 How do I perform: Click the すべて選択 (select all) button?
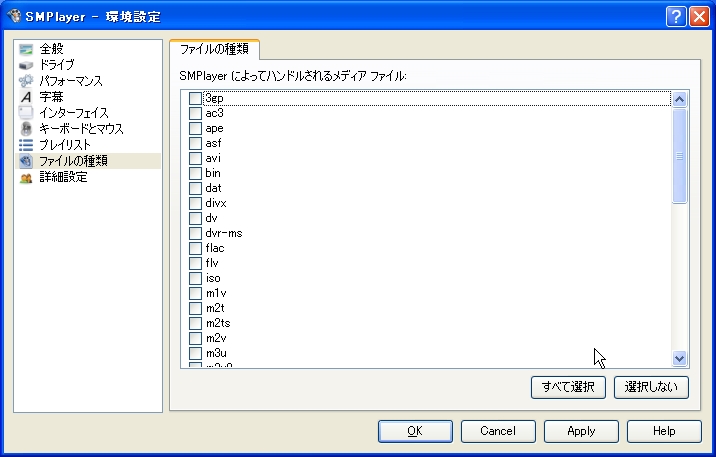(x=568, y=387)
